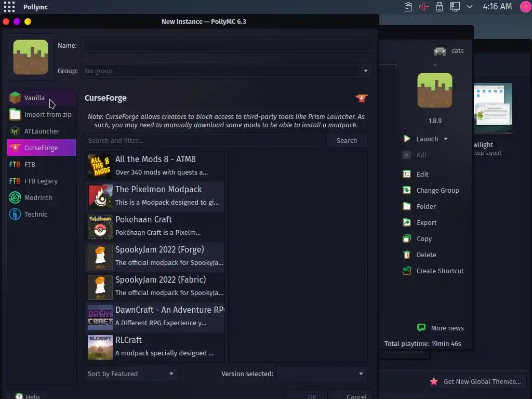Viewport: 532px width, 399px height.
Task: Select Import from zip option
Action: click(x=42, y=115)
